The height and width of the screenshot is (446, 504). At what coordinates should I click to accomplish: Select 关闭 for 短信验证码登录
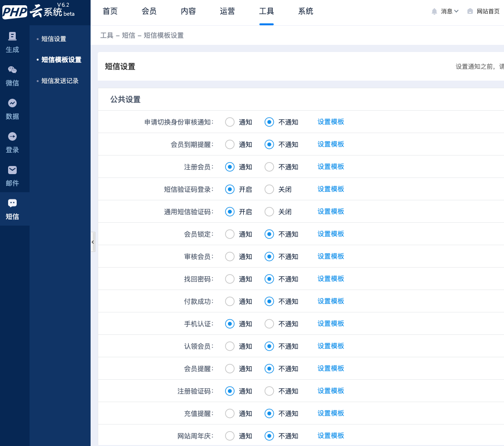tap(269, 189)
